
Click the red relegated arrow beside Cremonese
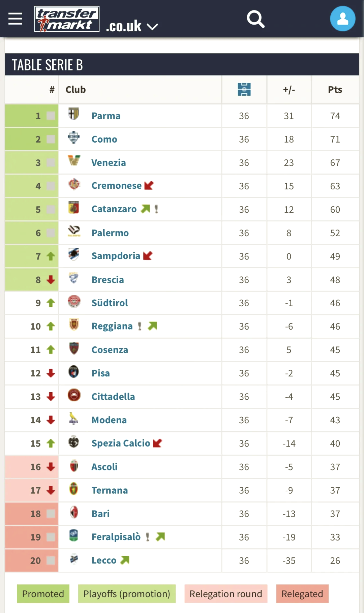point(149,186)
